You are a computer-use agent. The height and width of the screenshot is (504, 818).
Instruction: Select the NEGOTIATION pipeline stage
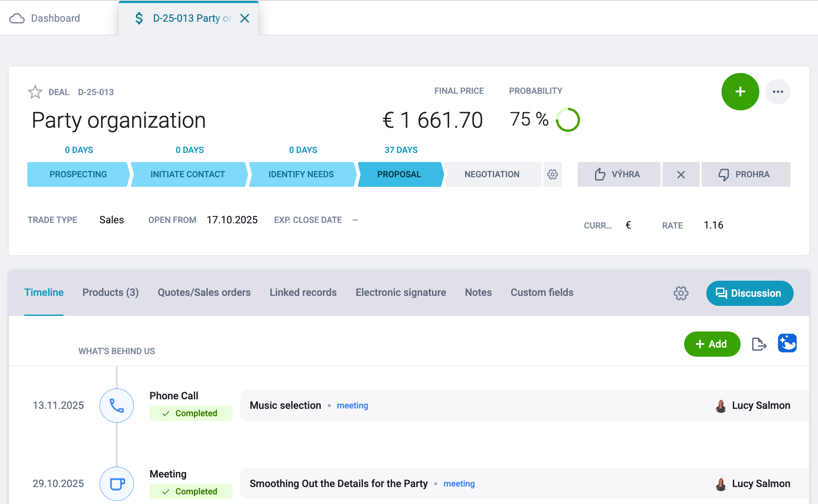(492, 174)
